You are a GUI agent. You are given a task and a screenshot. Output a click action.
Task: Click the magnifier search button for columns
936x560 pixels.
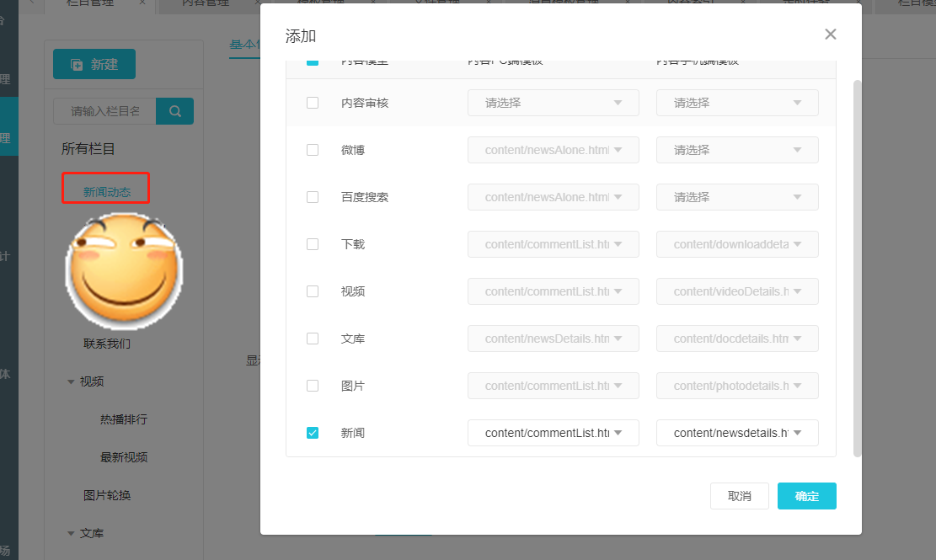coord(175,111)
